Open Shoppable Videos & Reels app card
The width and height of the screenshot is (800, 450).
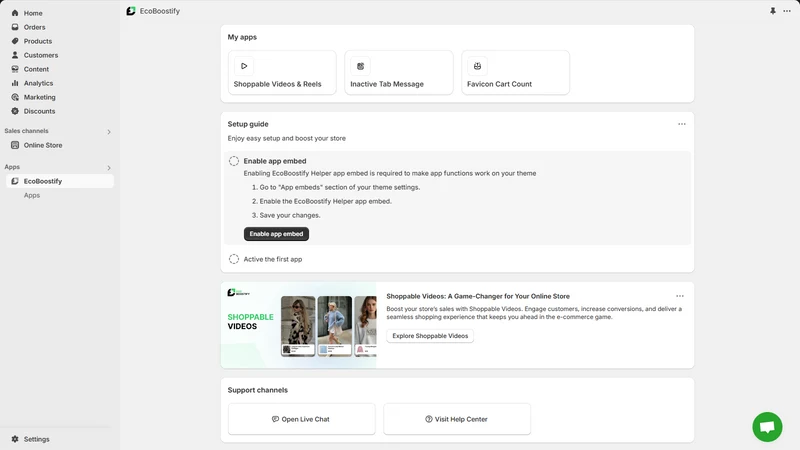coord(282,72)
